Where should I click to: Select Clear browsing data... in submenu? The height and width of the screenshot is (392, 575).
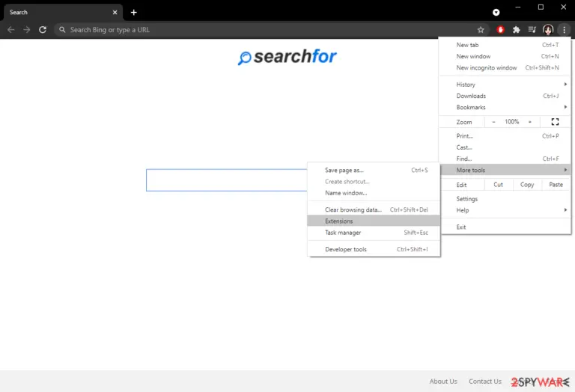374,209
